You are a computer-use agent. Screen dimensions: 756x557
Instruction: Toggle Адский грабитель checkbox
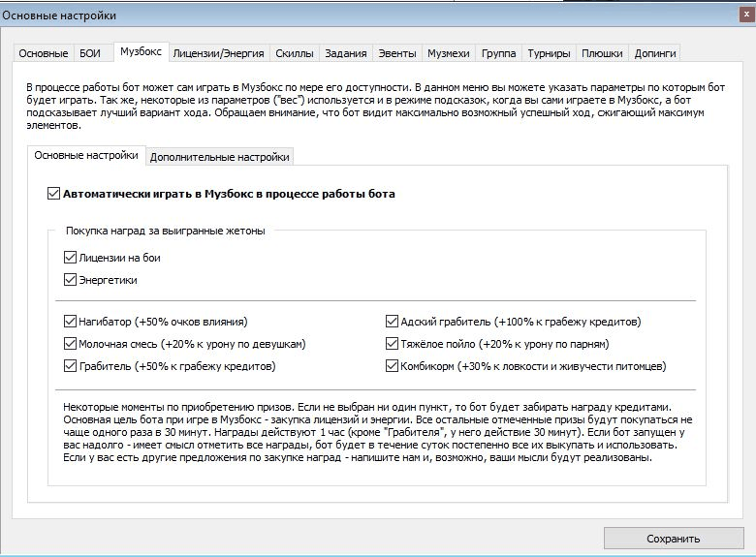(x=392, y=322)
